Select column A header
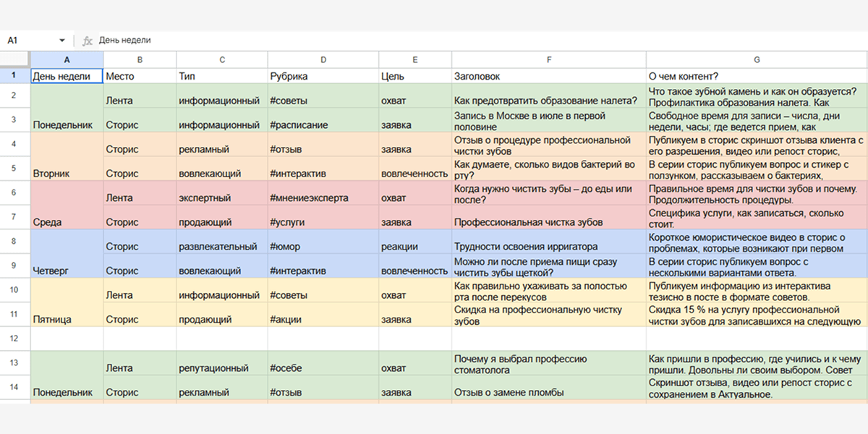The image size is (868, 434). (x=67, y=60)
